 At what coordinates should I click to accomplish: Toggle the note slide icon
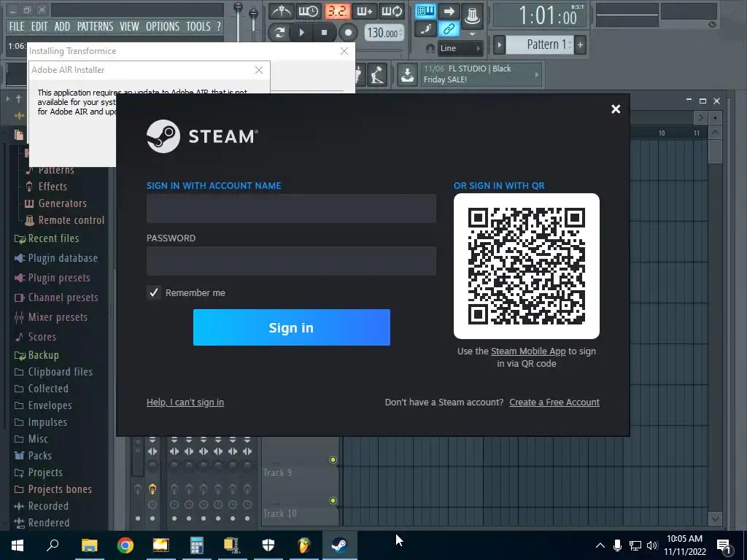tap(425, 29)
